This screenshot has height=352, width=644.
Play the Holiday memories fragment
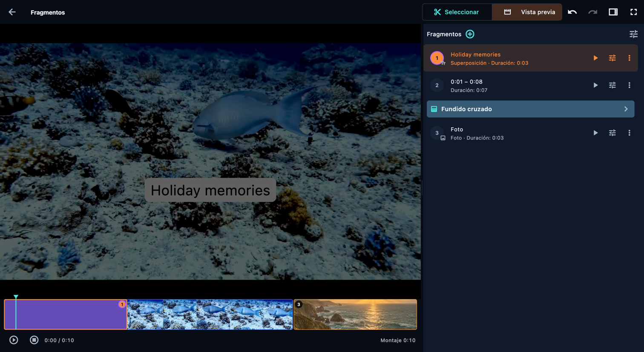pos(595,58)
